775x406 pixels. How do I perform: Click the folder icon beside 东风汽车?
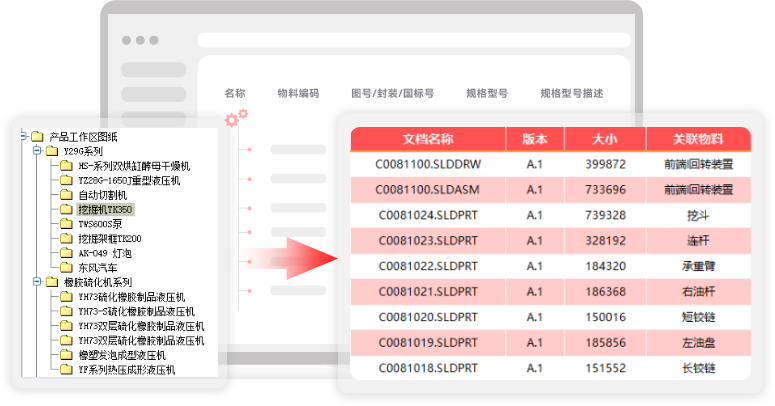pos(66,268)
